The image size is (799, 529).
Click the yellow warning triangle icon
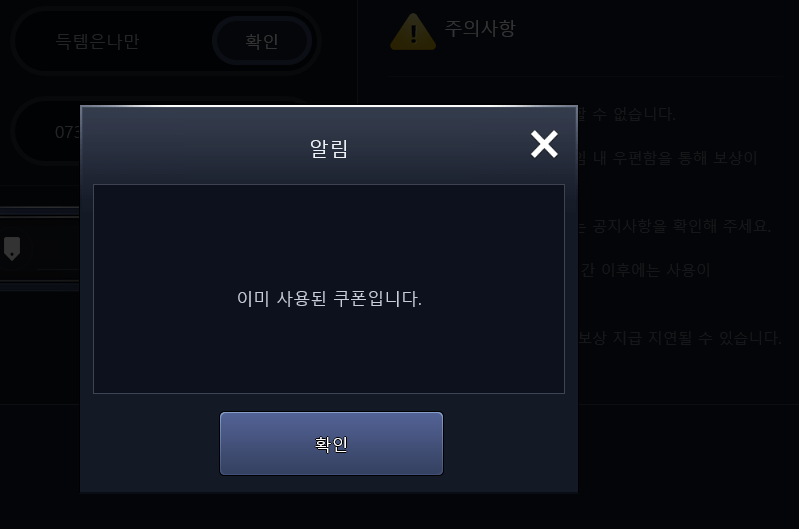[413, 32]
